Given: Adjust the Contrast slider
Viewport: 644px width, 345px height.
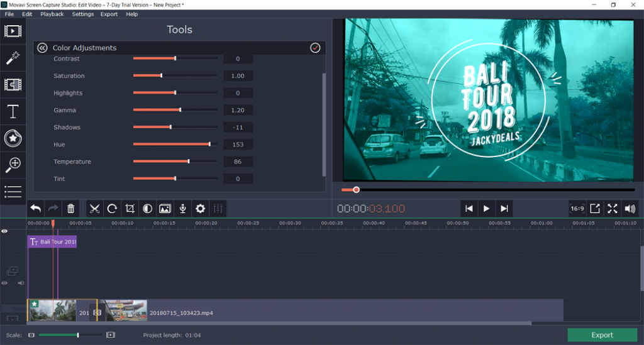Looking at the screenshot, I should pos(175,58).
